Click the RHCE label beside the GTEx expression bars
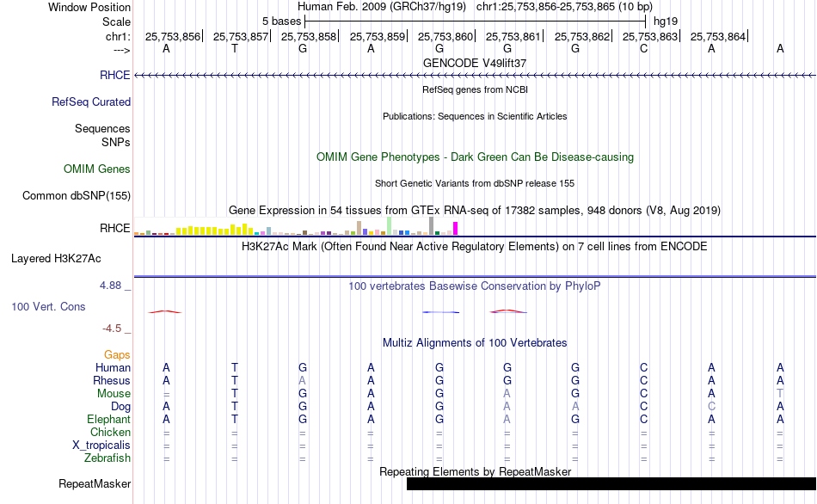Screen dimensions: 817x504 pos(114,228)
